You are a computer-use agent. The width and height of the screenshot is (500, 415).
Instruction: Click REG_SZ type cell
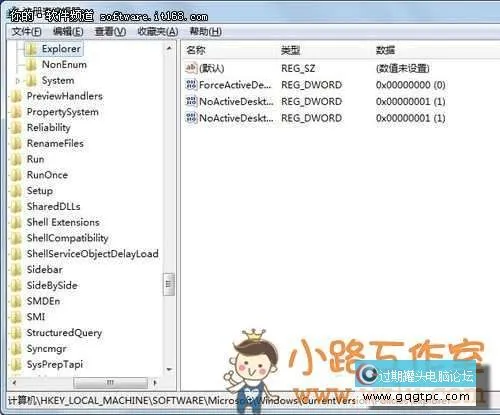(x=298, y=69)
